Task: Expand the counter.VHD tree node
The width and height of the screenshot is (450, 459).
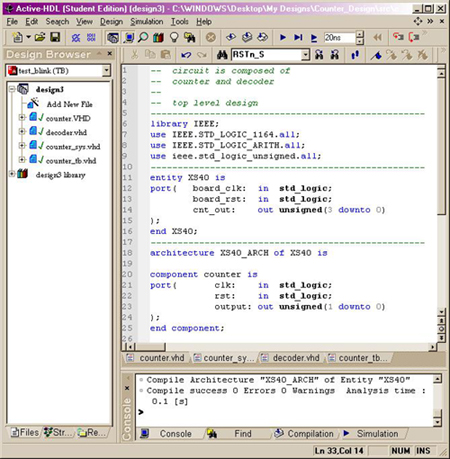Action: (22, 117)
